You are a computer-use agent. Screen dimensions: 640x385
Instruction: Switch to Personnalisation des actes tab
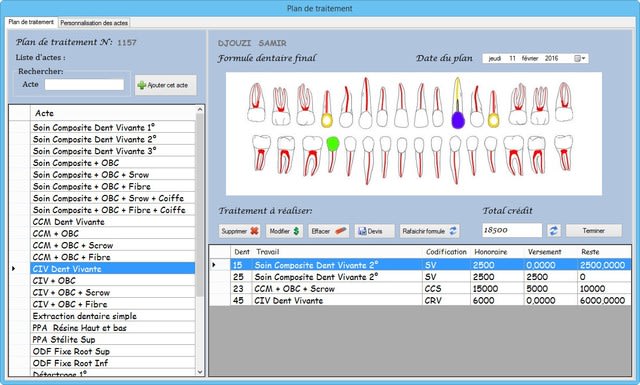(x=94, y=23)
